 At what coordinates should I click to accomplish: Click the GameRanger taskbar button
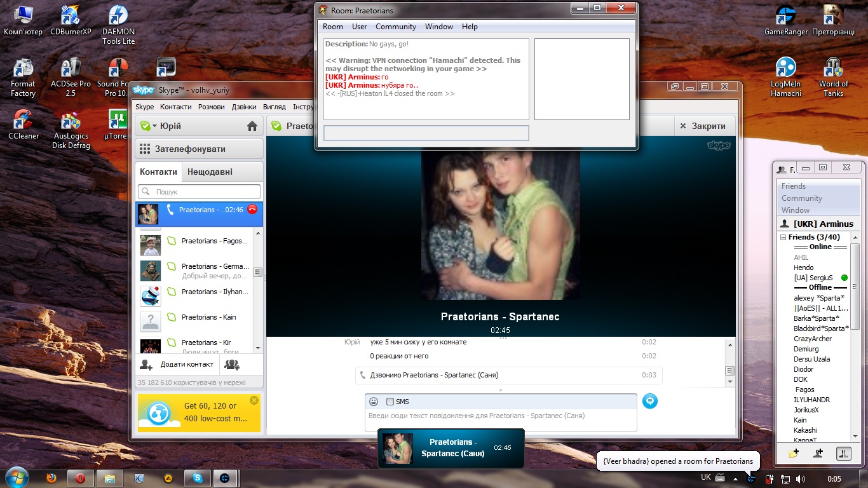pyautogui.click(x=226, y=478)
